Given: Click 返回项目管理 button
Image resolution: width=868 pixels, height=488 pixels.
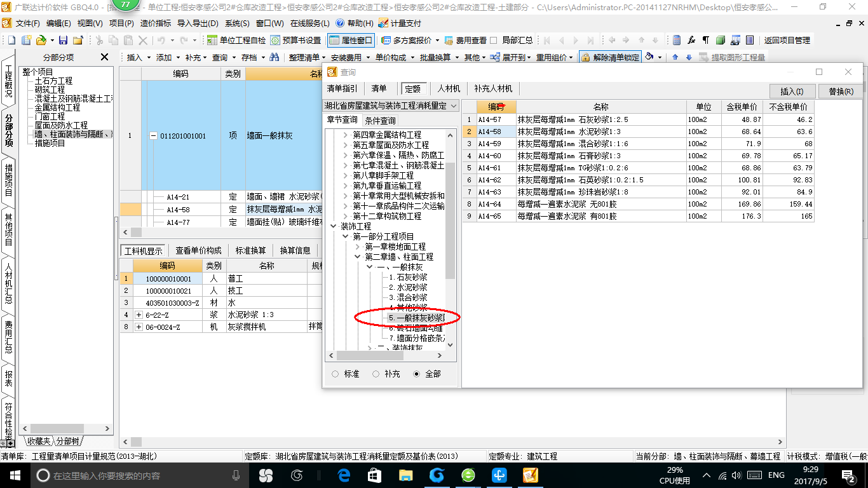Looking at the screenshot, I should click(x=787, y=40).
